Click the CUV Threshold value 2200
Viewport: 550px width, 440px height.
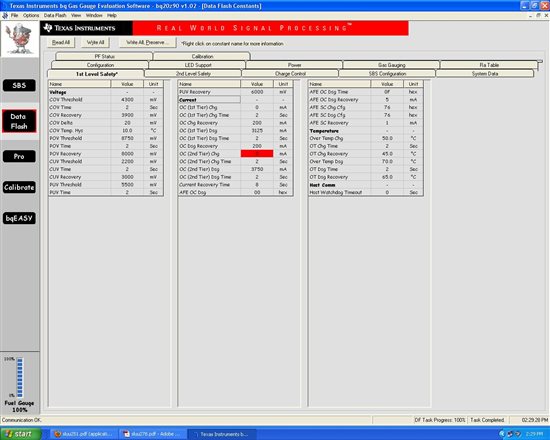(127, 161)
